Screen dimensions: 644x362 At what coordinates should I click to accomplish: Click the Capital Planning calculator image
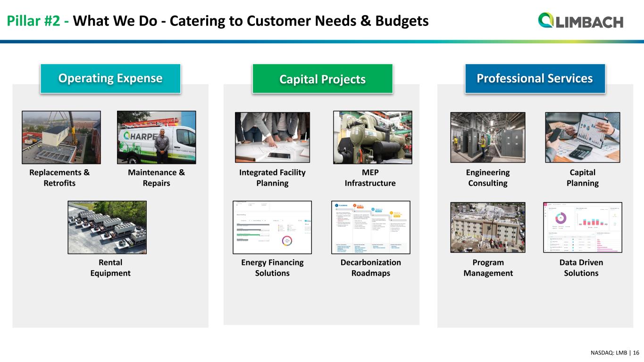coord(582,137)
